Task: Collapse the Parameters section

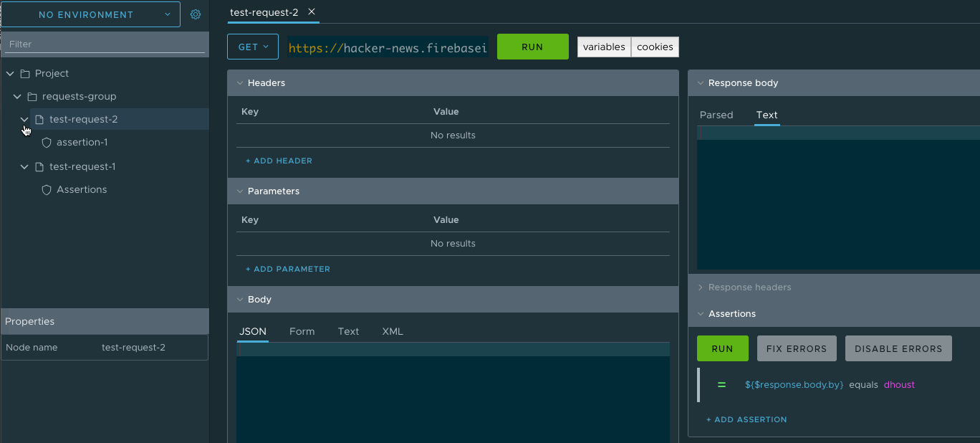Action: [x=240, y=191]
